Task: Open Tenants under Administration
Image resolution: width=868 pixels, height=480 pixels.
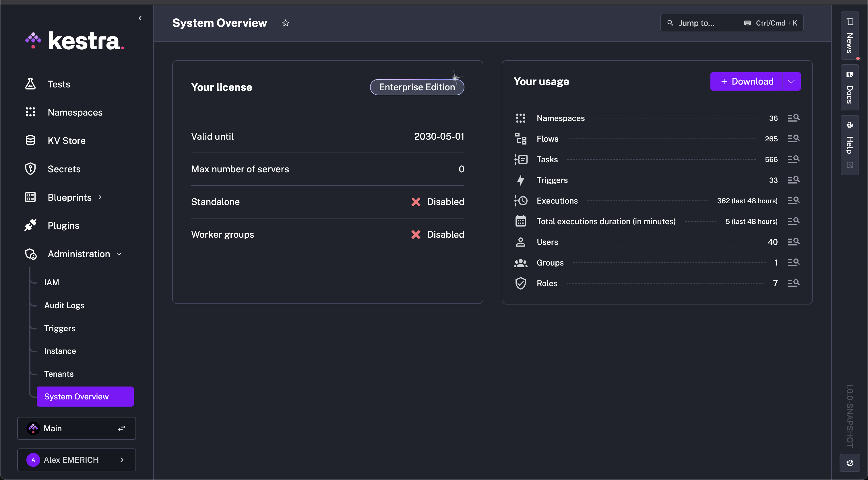Action: pos(59,374)
